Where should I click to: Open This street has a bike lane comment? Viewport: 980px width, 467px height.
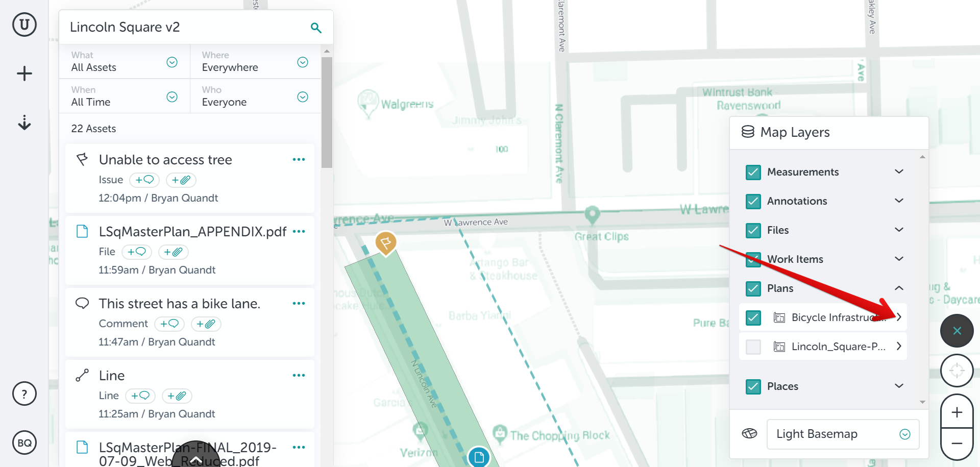point(180,304)
